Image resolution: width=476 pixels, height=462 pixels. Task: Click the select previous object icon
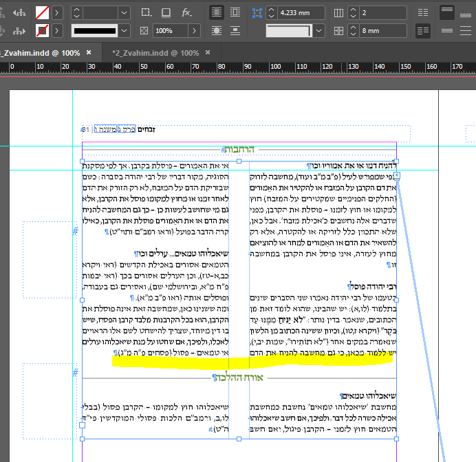pos(19,12)
